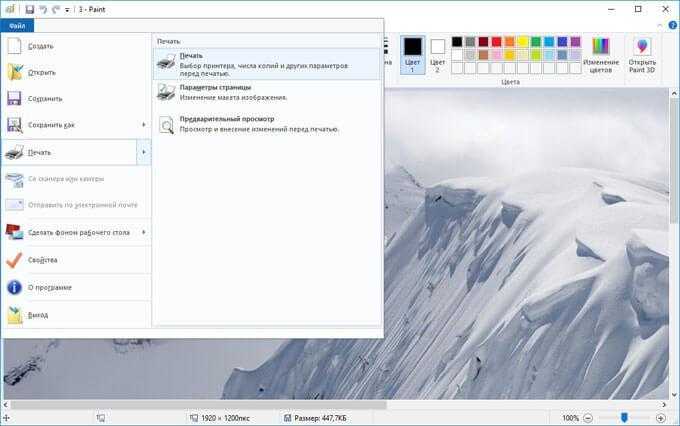This screenshot has width=680, height=426.
Task: Click the zoom in plus button
Action: point(660,418)
